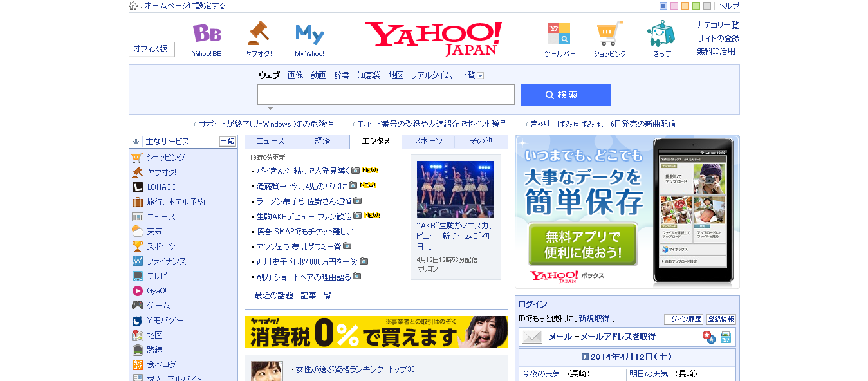Screen dimensions: 868x381
Task: Click the map icon beside 地図 in sidebar
Action: [137, 335]
